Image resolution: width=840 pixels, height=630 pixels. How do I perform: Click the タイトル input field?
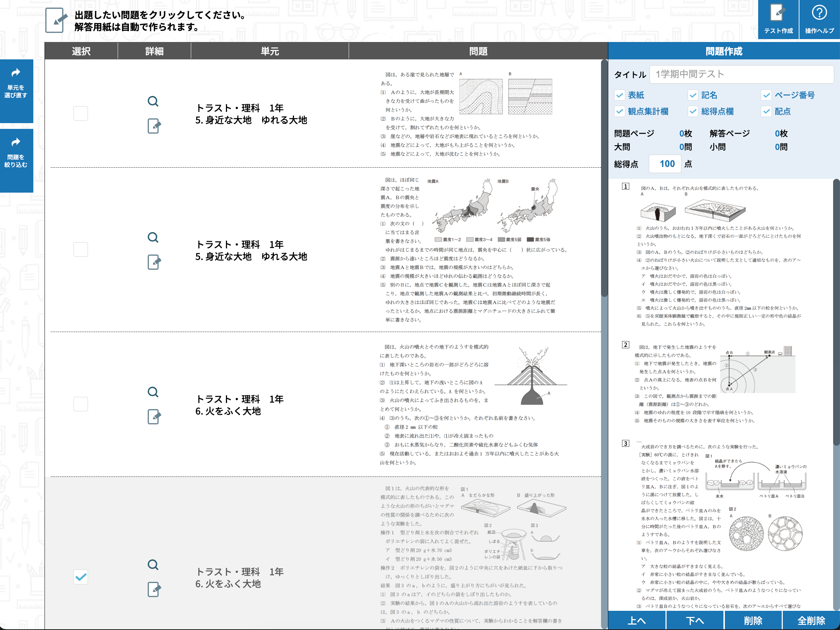point(742,74)
